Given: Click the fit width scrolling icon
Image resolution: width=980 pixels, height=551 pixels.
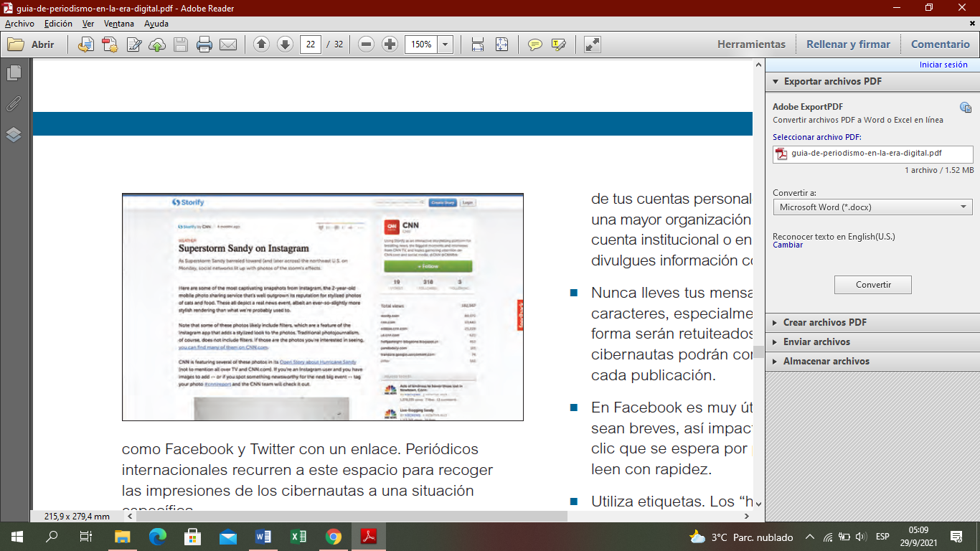Looking at the screenshot, I should tap(478, 44).
